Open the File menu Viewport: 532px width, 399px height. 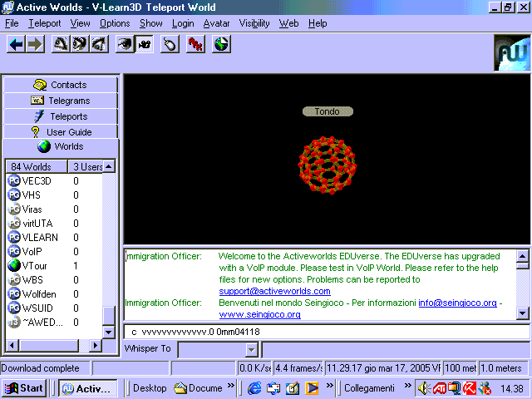pyautogui.click(x=12, y=23)
